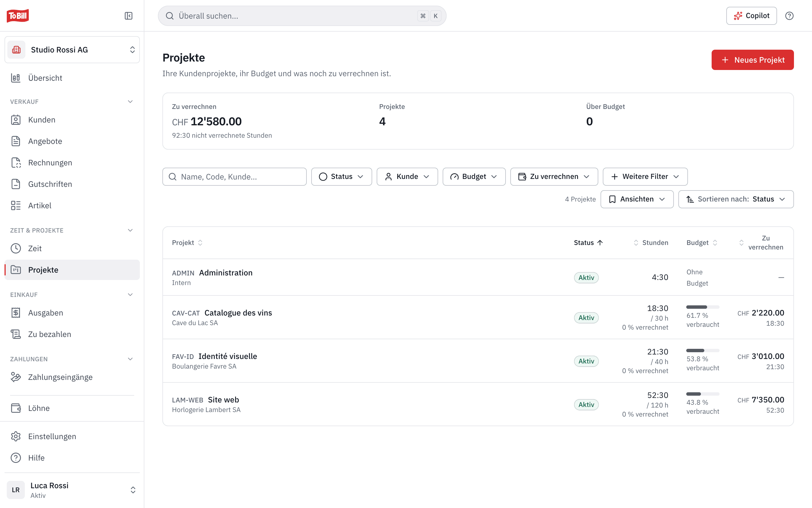Click the Löhne wallet icon
The width and height of the screenshot is (812, 508).
coord(16,408)
